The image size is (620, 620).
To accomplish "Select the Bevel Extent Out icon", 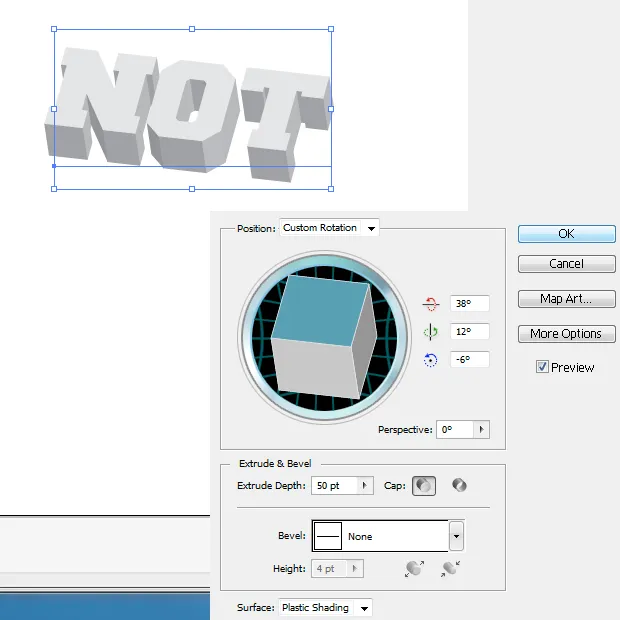I will coord(414,568).
